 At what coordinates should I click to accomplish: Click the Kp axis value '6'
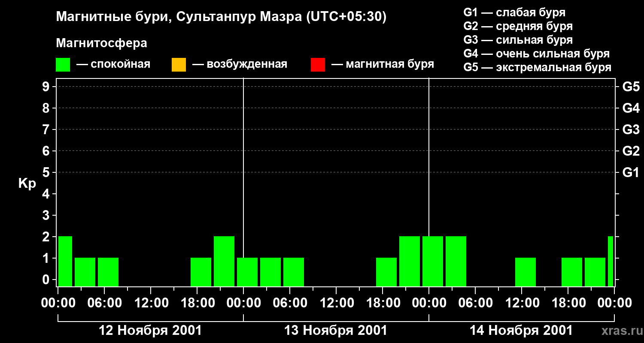click(47, 151)
